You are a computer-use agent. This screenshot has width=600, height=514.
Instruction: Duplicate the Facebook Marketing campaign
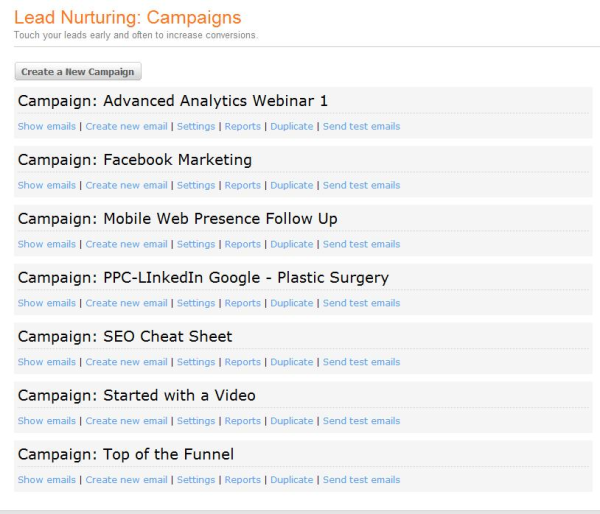coord(291,185)
